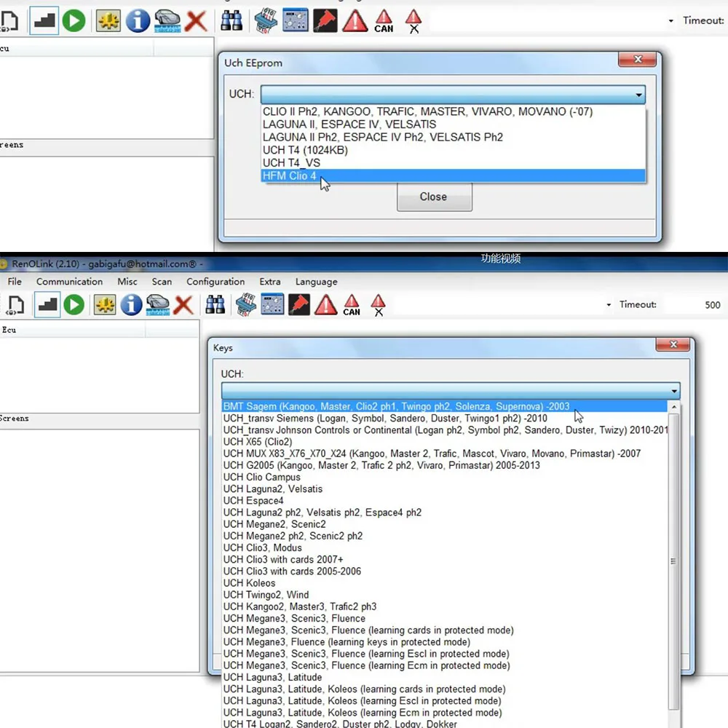Click the yellow gear icon below the Communication menu

(105, 304)
